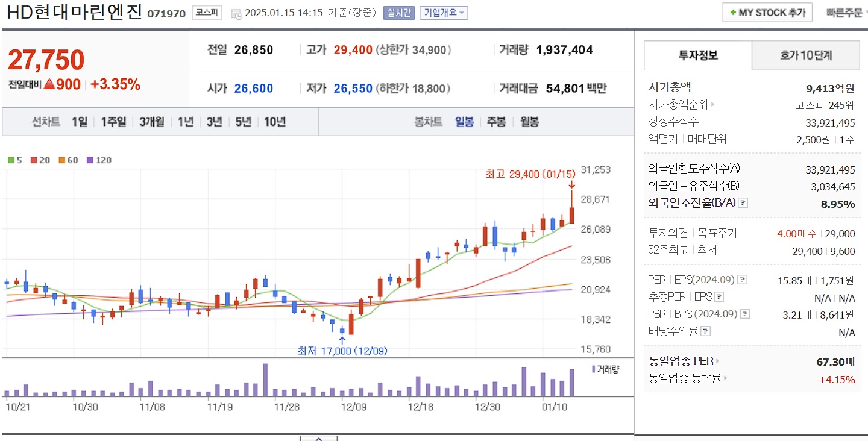This screenshot has width=868, height=441.
Task: Select the 일봉 candle chart
Action: coord(464,122)
